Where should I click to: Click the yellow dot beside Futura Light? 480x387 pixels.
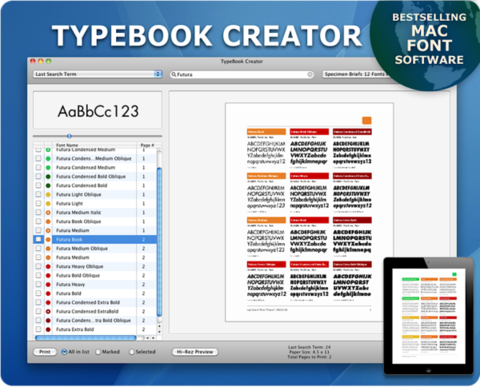pyautogui.click(x=48, y=204)
